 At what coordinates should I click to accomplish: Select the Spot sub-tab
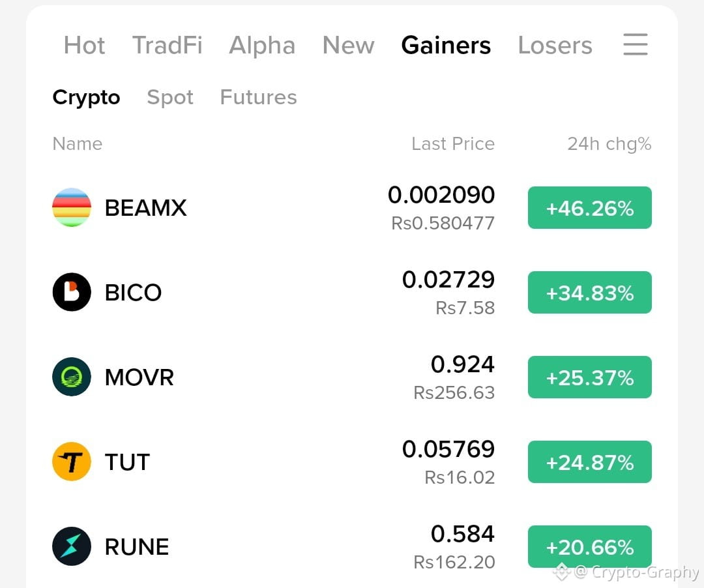(170, 97)
